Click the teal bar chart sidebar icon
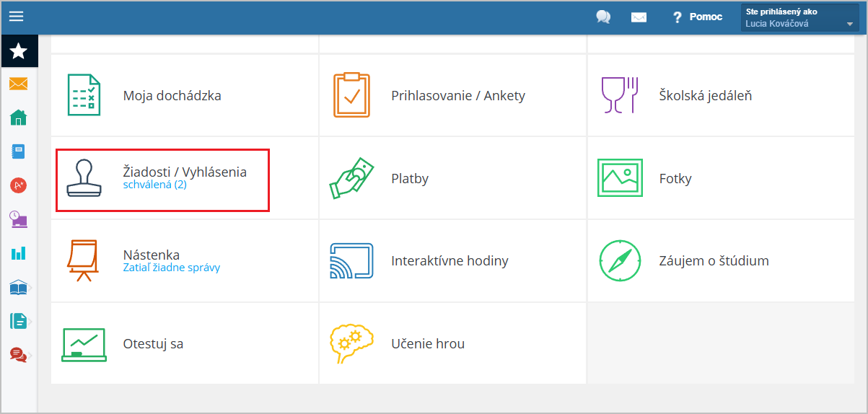 (x=19, y=253)
